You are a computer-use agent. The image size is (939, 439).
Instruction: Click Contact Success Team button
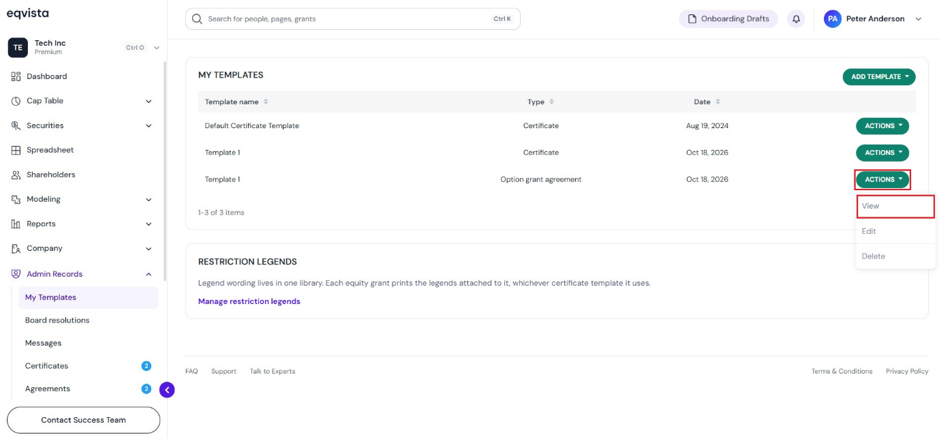[83, 420]
